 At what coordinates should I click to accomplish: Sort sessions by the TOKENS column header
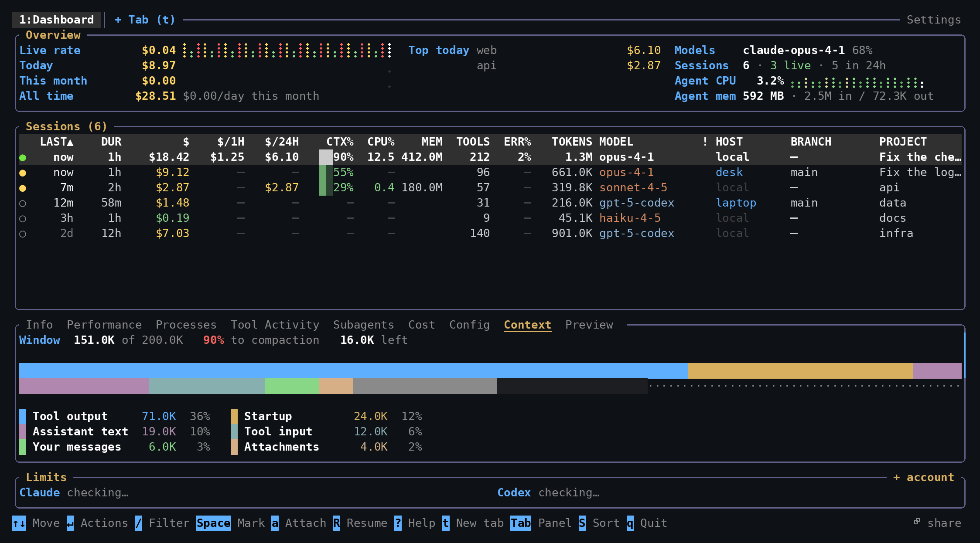(x=572, y=142)
